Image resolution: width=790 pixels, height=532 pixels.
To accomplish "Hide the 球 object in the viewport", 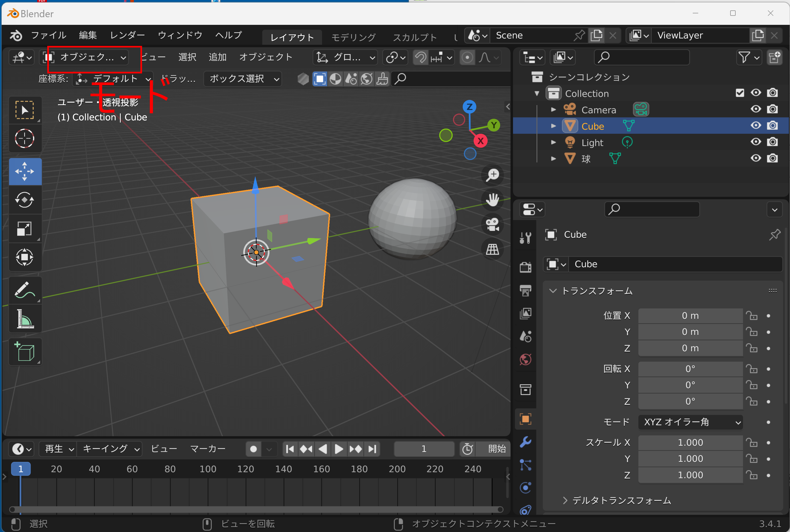I will pyautogui.click(x=756, y=158).
